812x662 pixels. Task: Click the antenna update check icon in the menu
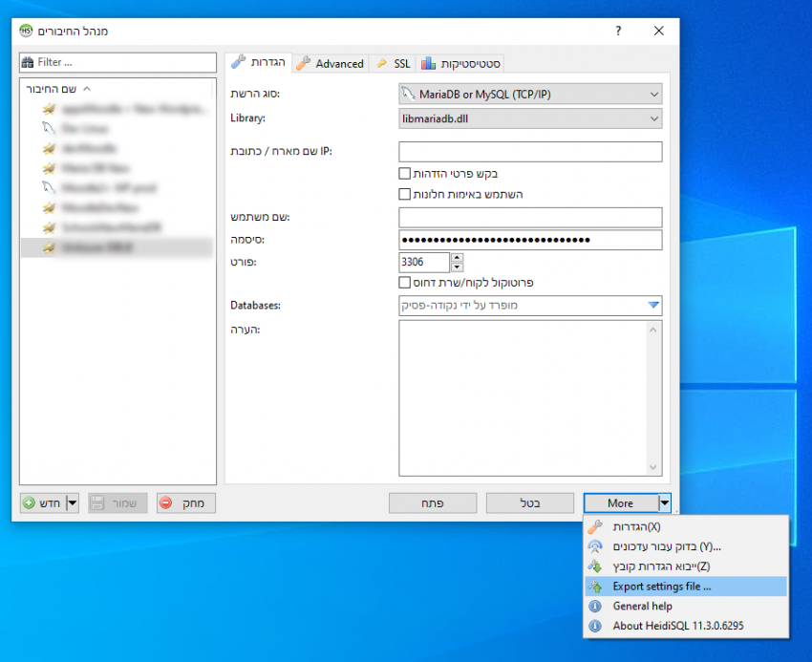pos(595,546)
